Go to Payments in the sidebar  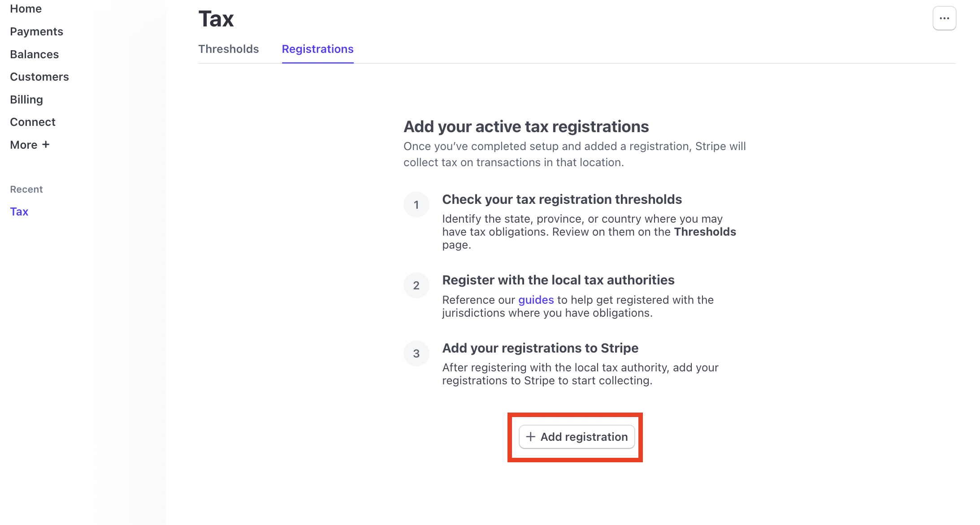tap(36, 31)
